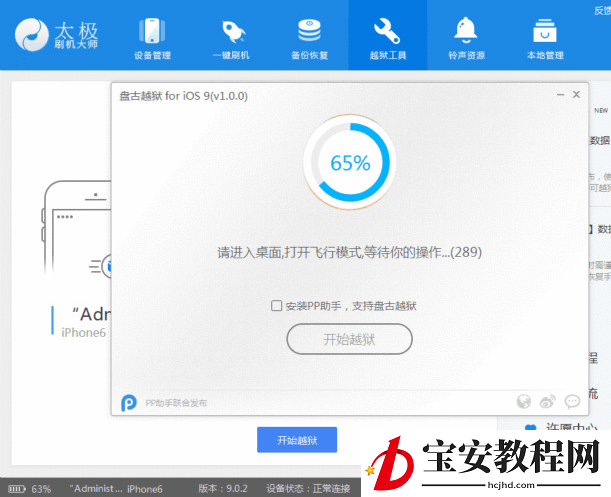Click the wrench jailbreak icon
This screenshot has width=611, height=497.
coord(387,31)
